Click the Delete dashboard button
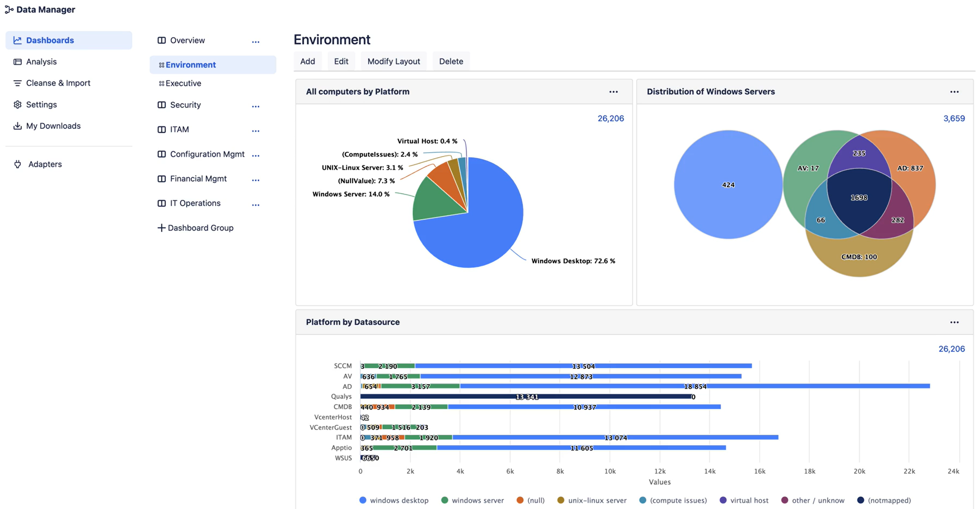 tap(451, 61)
